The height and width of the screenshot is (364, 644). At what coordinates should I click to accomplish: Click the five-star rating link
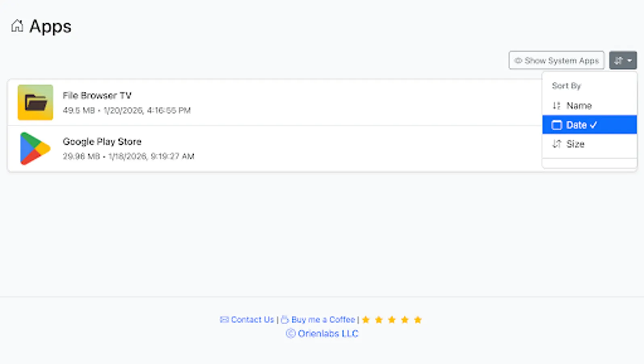(x=391, y=320)
